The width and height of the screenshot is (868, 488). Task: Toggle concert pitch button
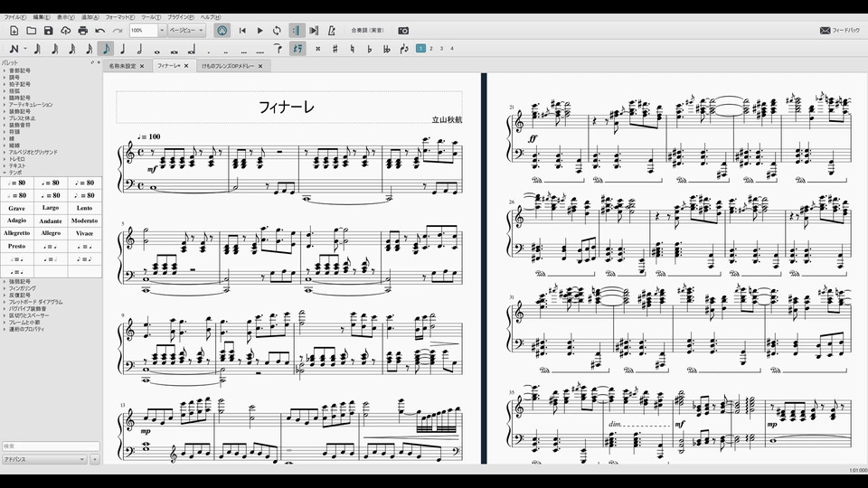(x=368, y=31)
